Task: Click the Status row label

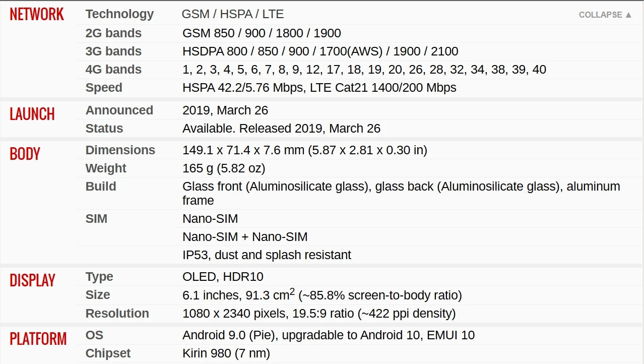Action: pos(104,128)
